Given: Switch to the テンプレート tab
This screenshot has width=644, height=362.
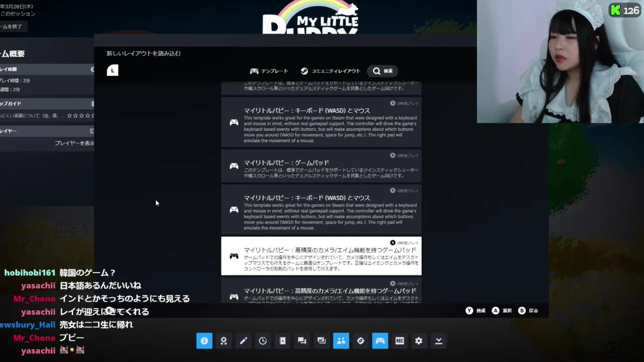Looking at the screenshot, I should coord(269,71).
